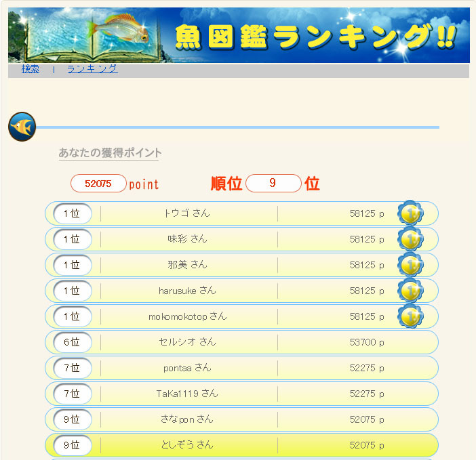
Task: Click the rank 9 field
Action: click(273, 184)
